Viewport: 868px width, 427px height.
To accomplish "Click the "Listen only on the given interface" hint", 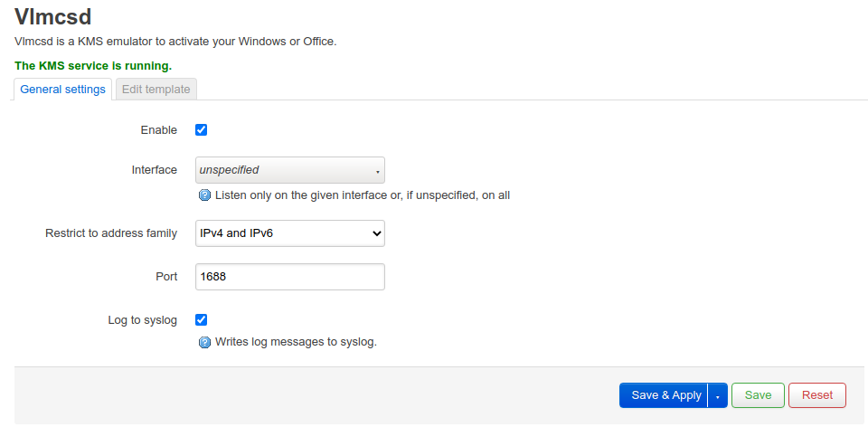I will coord(362,195).
